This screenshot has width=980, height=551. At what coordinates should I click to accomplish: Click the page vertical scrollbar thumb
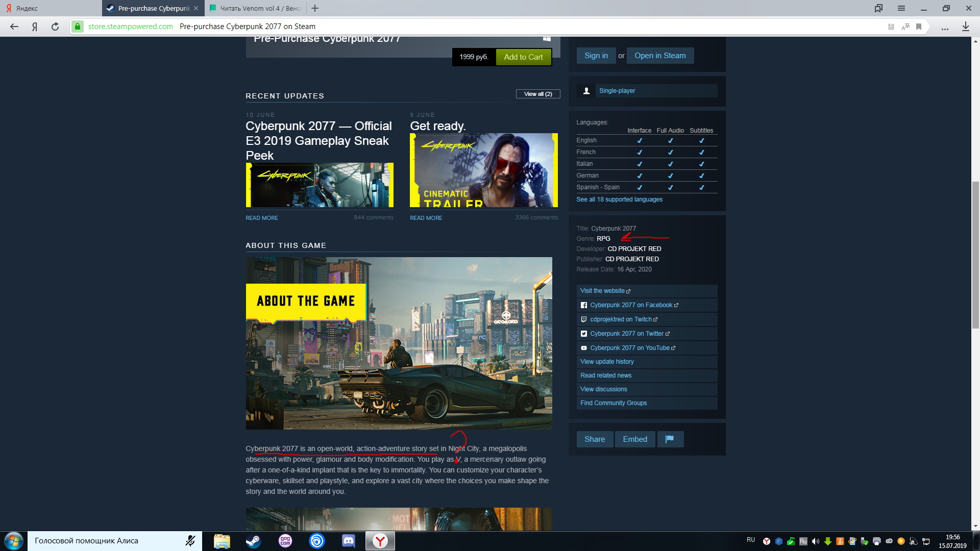coord(975,255)
